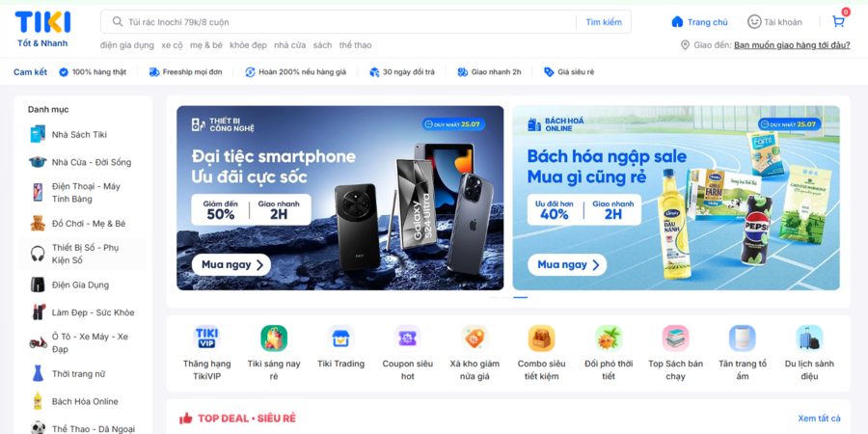Go to Trang chủ home tab
The width and height of the screenshot is (868, 434).
click(700, 22)
